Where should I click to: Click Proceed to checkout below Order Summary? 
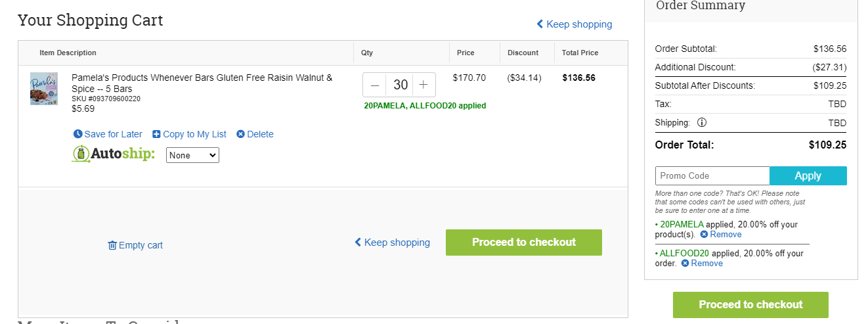point(750,305)
